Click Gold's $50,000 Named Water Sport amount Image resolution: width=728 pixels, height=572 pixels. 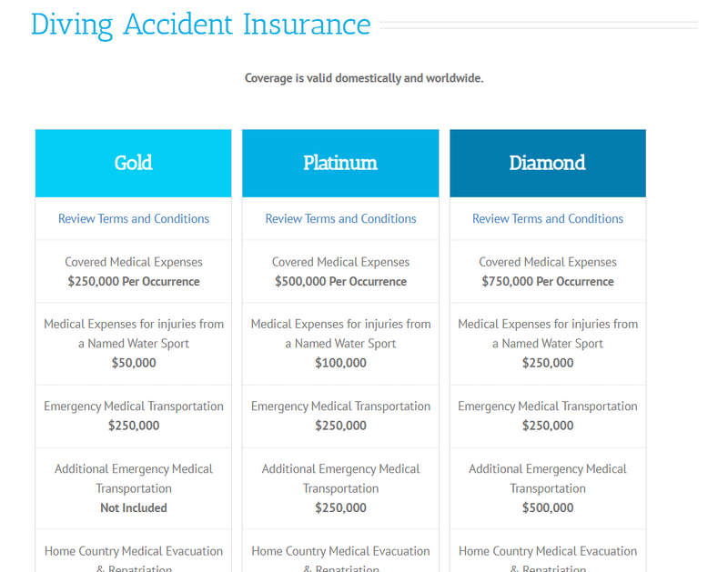coord(134,363)
